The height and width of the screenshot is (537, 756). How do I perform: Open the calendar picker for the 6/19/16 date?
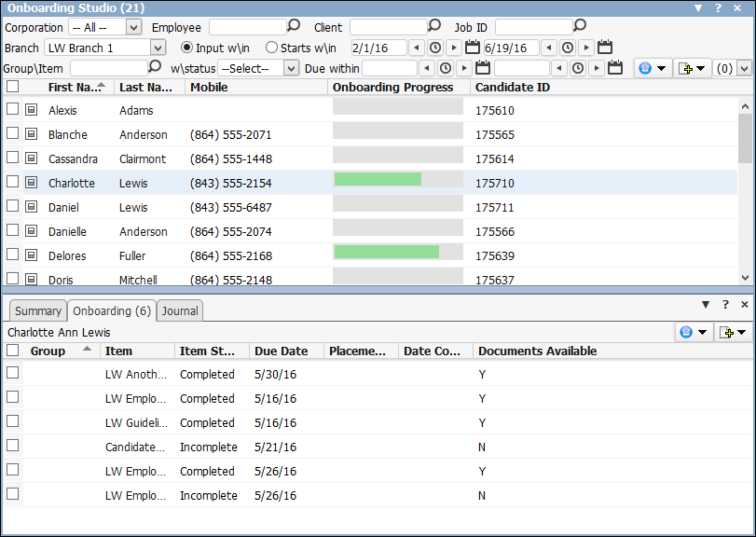(x=605, y=47)
